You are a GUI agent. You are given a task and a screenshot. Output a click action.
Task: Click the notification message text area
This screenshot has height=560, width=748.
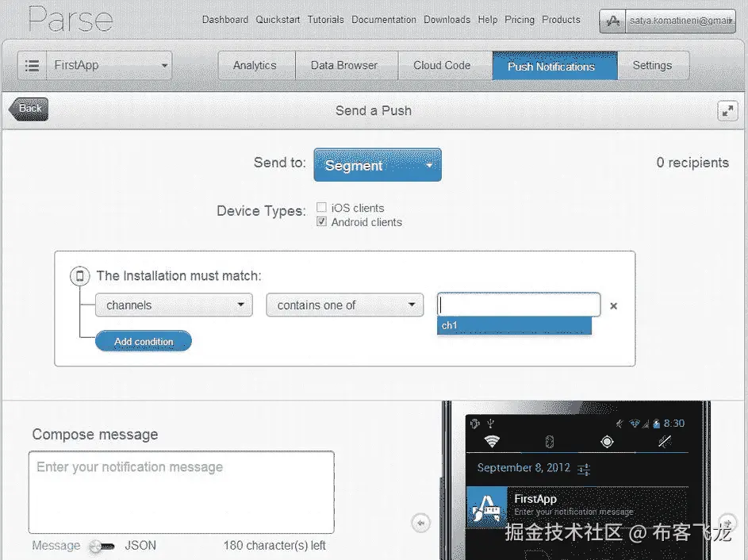pyautogui.click(x=182, y=492)
